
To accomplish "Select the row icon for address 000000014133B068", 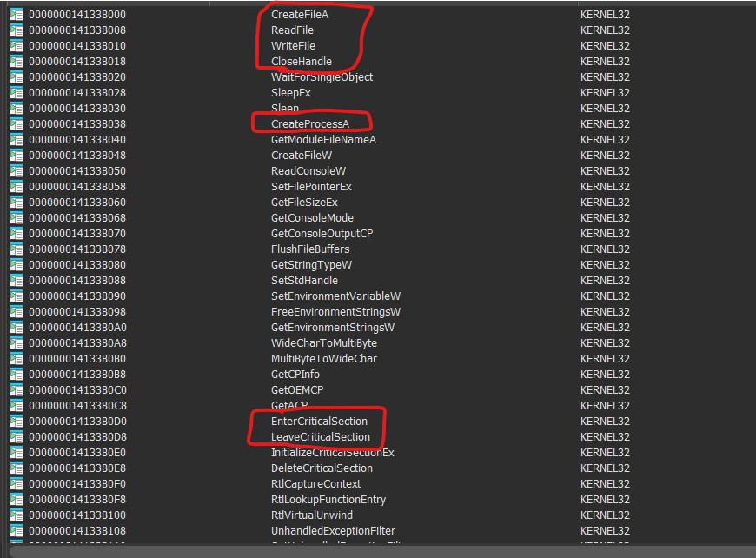I will pyautogui.click(x=16, y=218).
